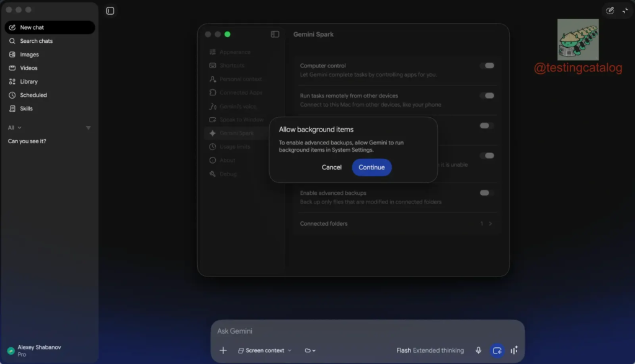Click the temporary chat icon top right
This screenshot has height=364, width=635.
point(610,11)
